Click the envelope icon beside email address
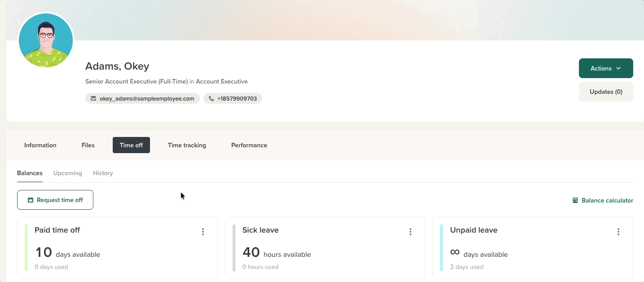 (x=93, y=98)
